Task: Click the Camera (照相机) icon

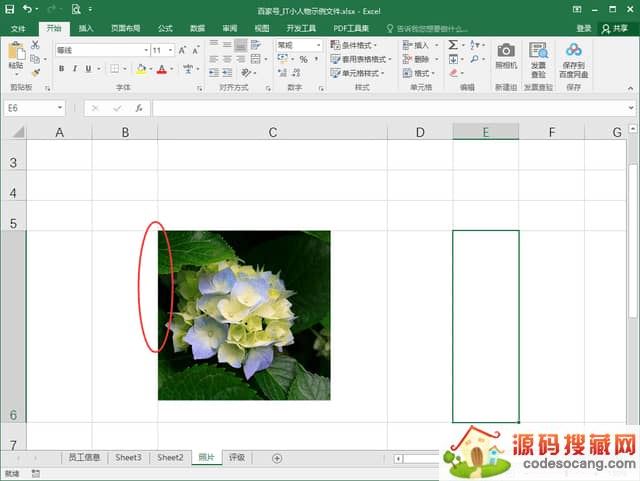Action: (506, 51)
